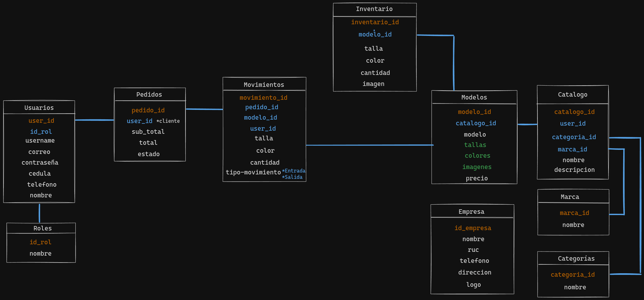Select the Usuarios table title

tap(39, 108)
